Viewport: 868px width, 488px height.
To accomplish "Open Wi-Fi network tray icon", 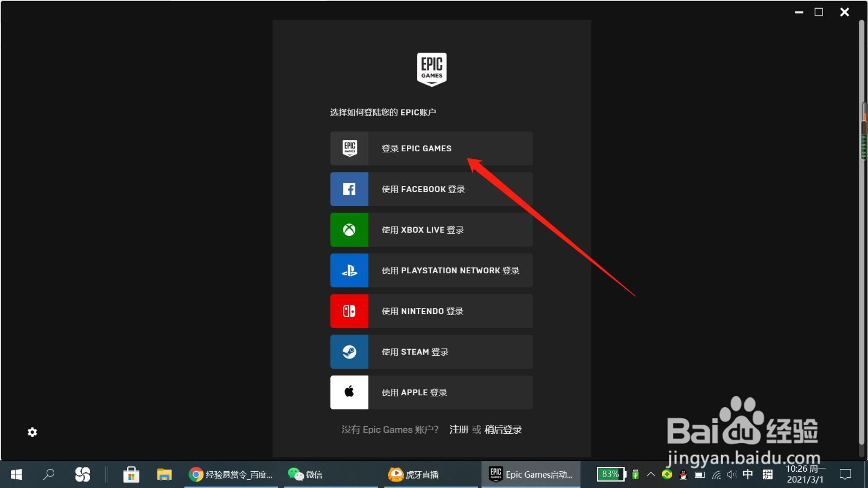I will tap(717, 475).
